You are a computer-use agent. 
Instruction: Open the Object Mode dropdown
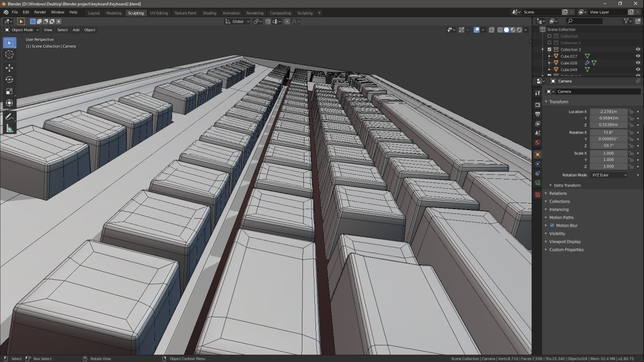click(22, 30)
